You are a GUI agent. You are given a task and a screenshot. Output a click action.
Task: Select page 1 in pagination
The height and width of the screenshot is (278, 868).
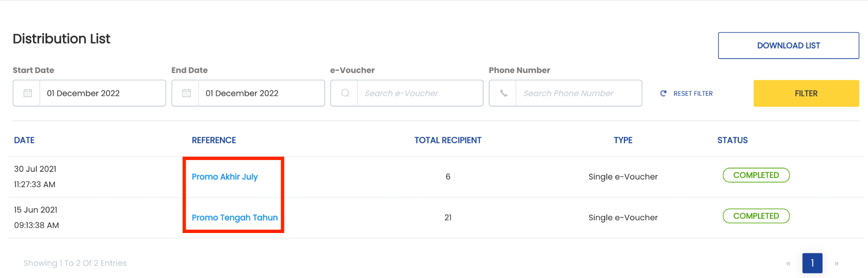click(812, 263)
